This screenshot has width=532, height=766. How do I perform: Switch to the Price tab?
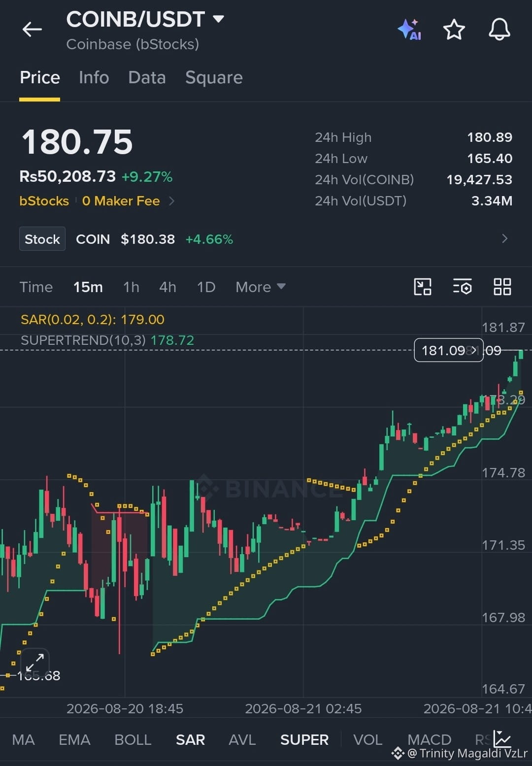click(40, 78)
